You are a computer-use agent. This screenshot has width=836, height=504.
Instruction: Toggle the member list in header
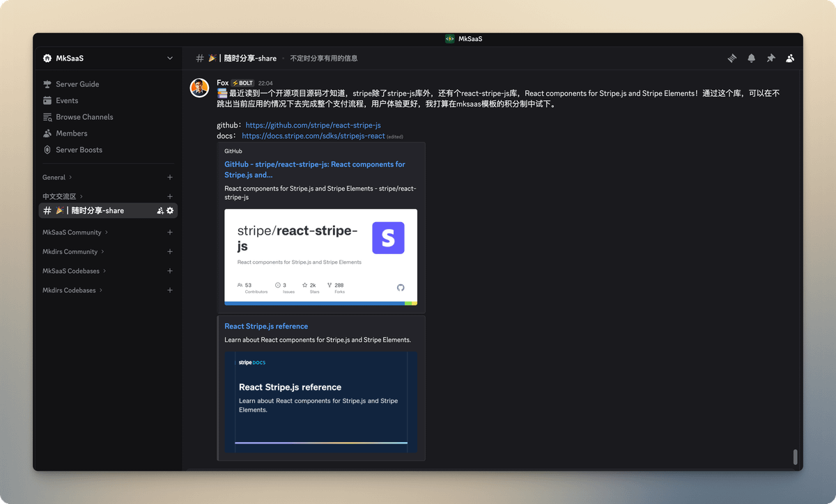point(790,58)
